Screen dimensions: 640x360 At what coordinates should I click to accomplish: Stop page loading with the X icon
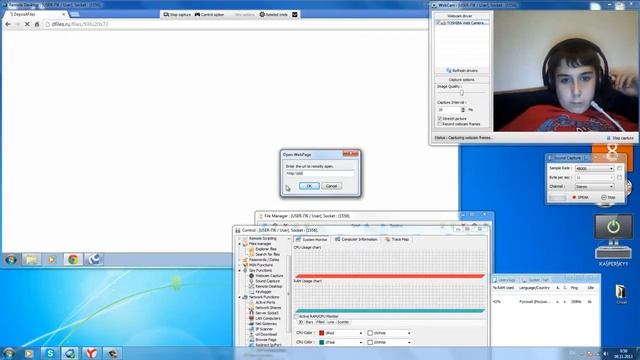27,24
